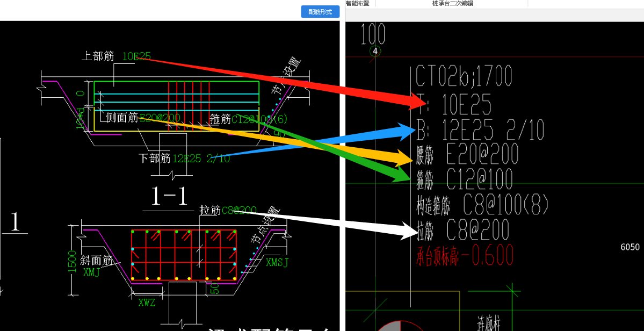Select the 箍筋 C12@100 annotation in the CAD drawing
The image size is (644, 331).
tap(465, 179)
